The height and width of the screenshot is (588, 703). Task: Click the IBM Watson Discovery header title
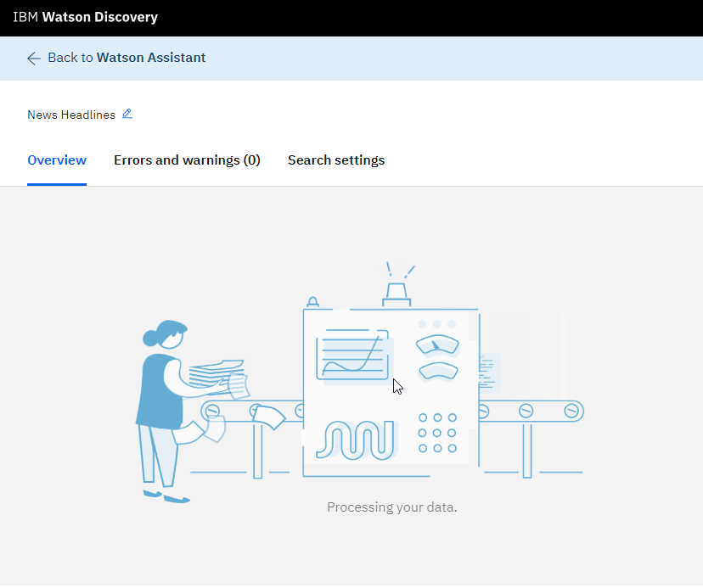(x=85, y=18)
